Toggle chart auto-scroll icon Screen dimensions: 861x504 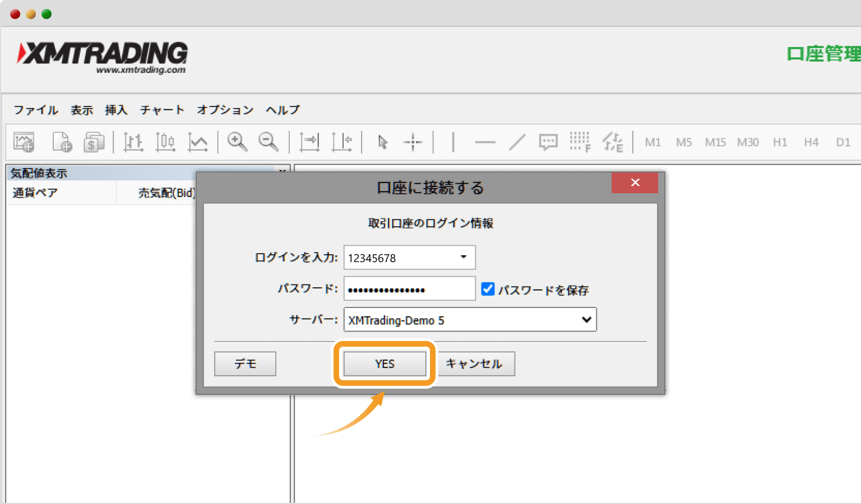click(309, 142)
